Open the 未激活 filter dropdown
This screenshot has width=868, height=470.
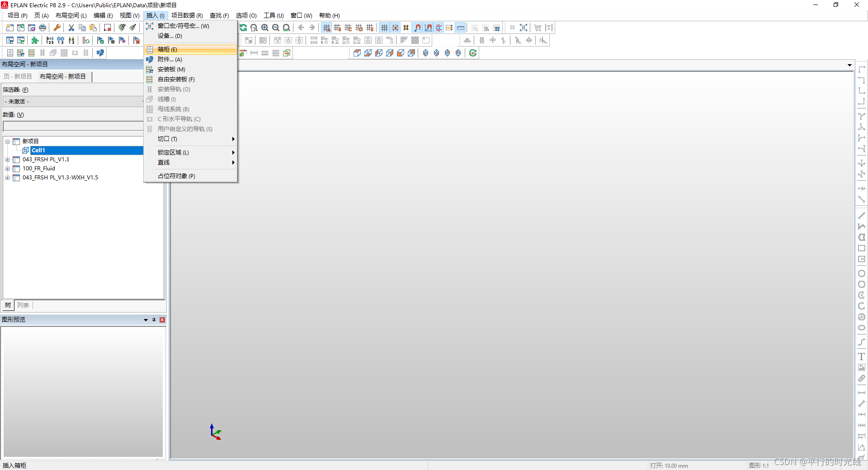click(x=73, y=102)
